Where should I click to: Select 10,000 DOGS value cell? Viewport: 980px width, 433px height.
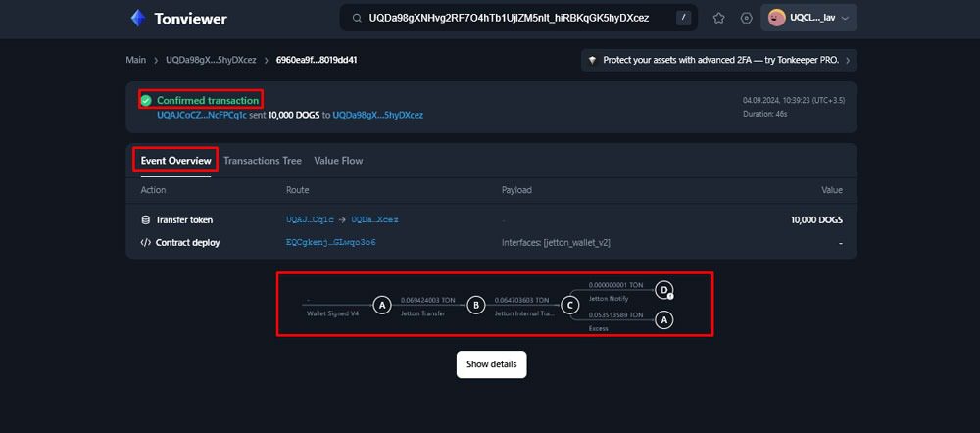point(816,220)
